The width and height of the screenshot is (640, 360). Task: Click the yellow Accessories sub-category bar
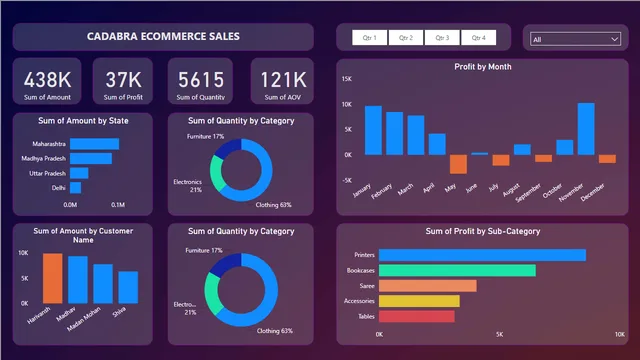(x=419, y=301)
